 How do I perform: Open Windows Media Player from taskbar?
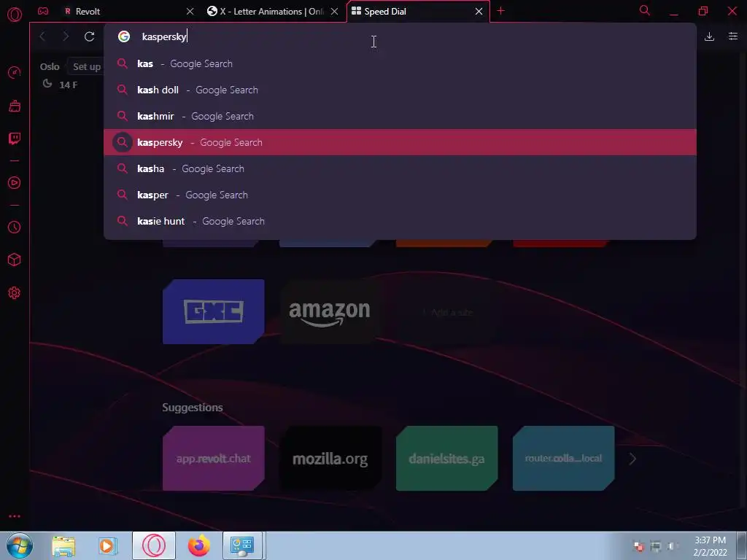[x=108, y=545]
